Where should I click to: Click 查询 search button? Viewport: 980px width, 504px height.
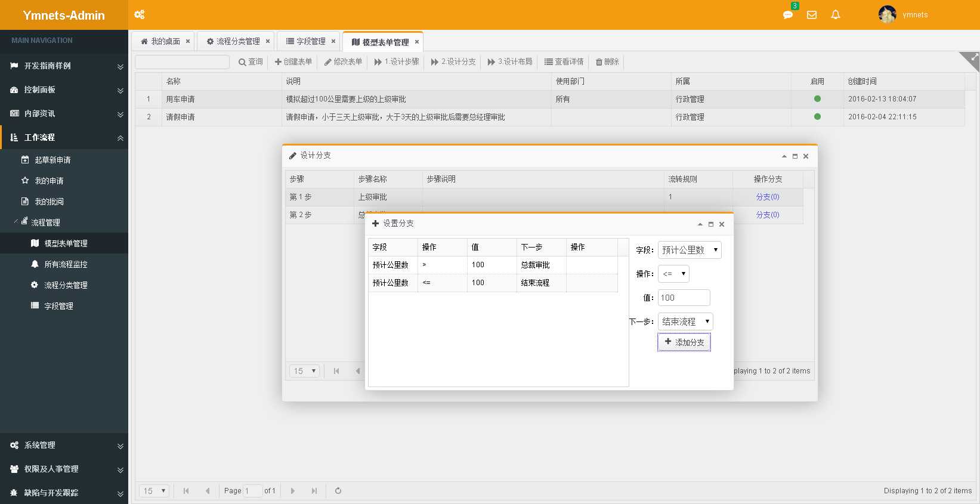coord(251,62)
